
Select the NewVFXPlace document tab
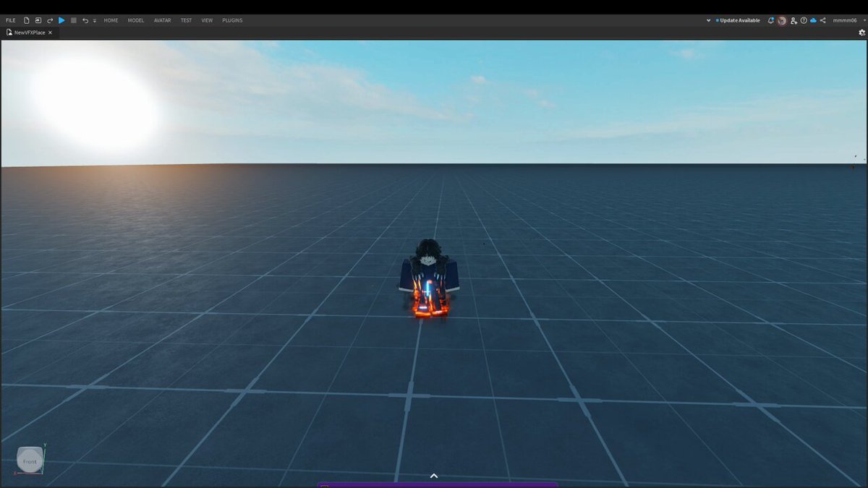pos(28,33)
